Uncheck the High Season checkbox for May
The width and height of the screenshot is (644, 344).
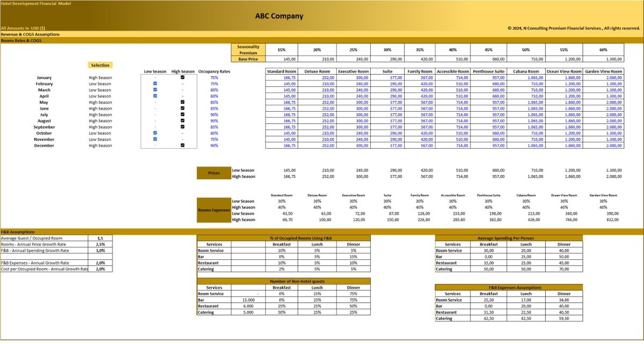point(182,102)
